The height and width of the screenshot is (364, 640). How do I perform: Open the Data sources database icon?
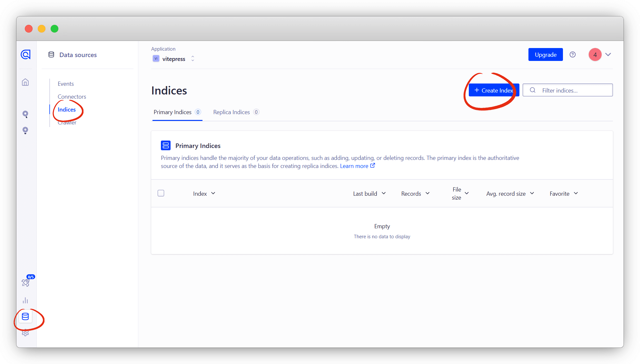[x=25, y=317]
